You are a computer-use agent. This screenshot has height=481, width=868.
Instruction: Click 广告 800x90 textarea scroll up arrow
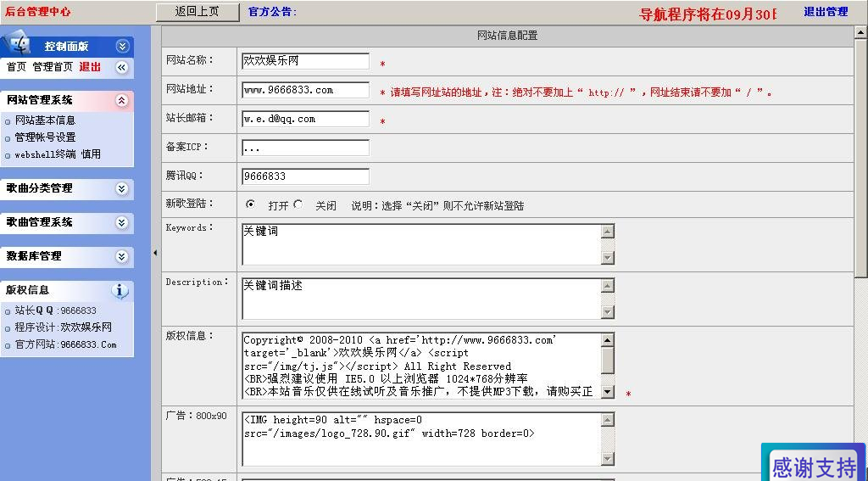click(x=608, y=419)
